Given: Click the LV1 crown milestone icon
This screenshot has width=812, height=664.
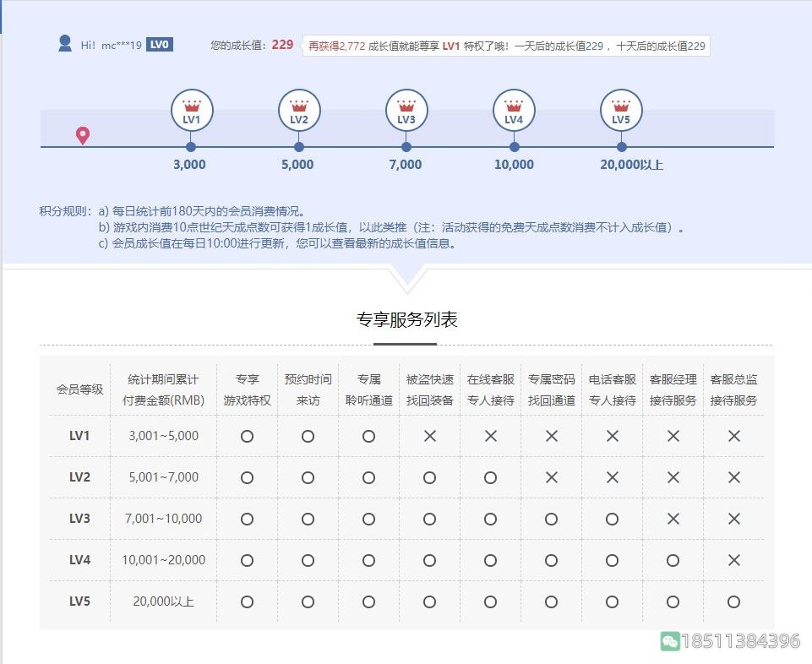Looking at the screenshot, I should pos(191,108).
